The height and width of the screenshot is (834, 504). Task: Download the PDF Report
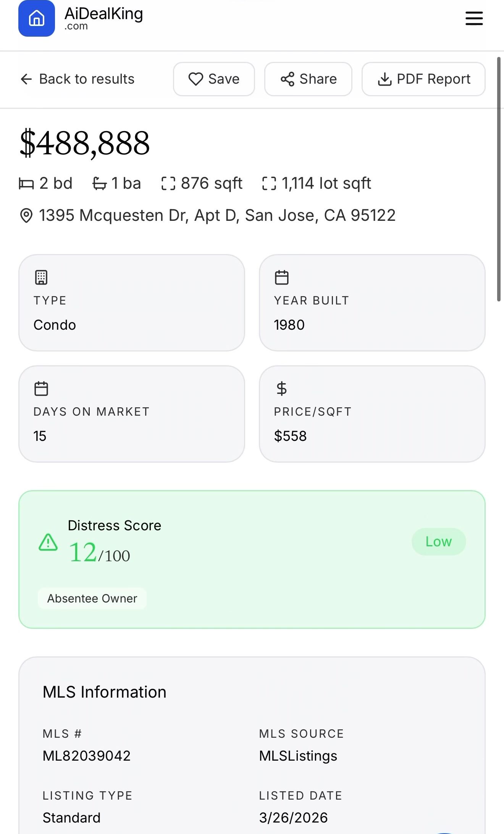pos(423,79)
